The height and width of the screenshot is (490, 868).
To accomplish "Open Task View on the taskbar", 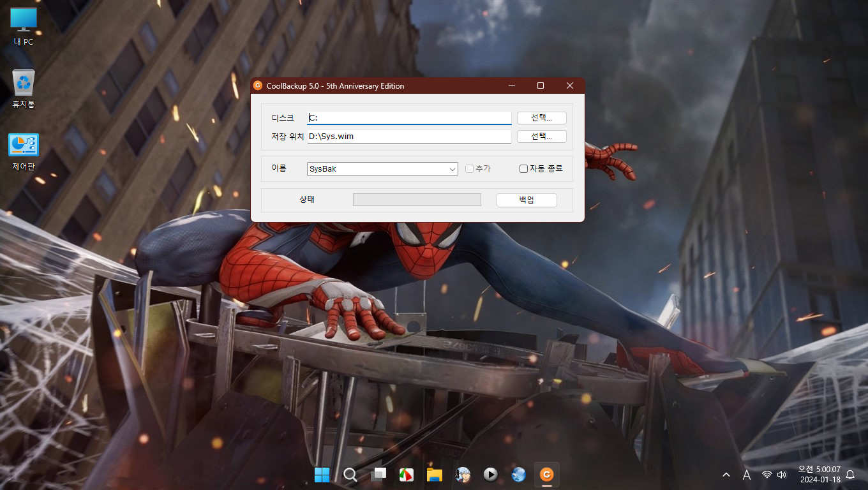I will (x=378, y=475).
